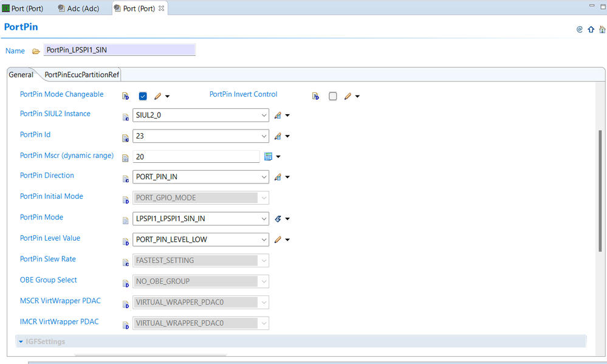Click the home icon in PortPin header
The width and height of the screenshot is (607, 364).
click(x=602, y=29)
